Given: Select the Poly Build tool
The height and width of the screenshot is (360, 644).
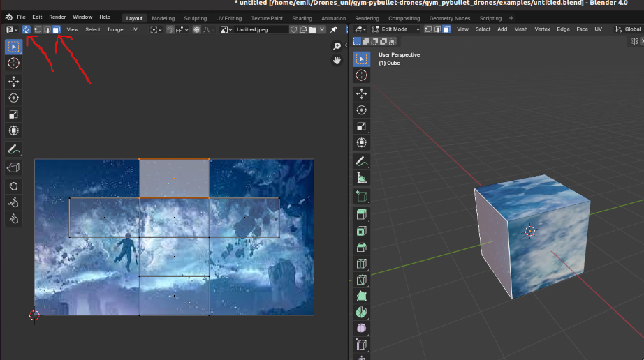Looking at the screenshot, I should pos(361,296).
